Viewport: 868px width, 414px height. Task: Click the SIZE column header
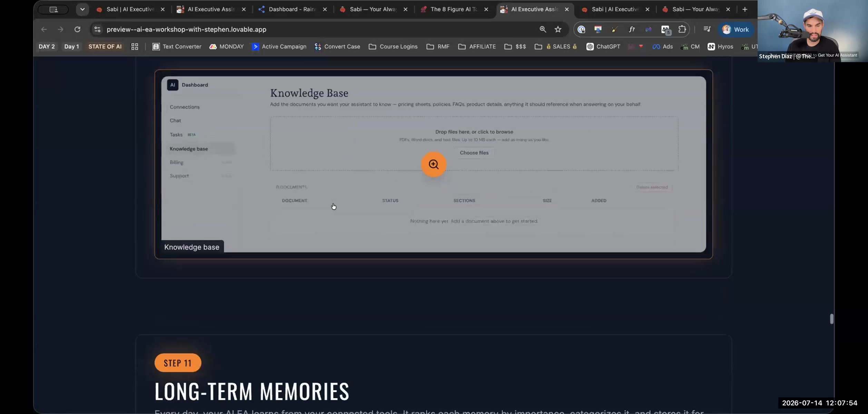click(x=547, y=200)
